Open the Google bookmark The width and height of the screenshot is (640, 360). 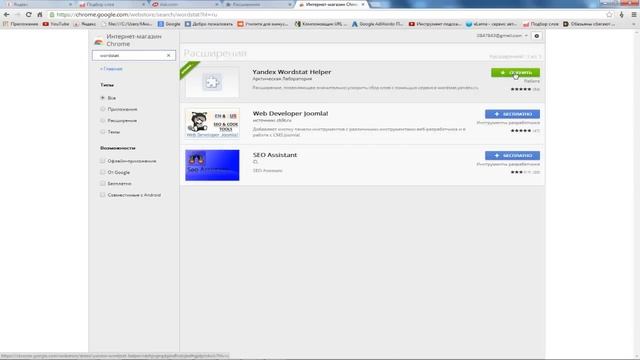coord(169,24)
